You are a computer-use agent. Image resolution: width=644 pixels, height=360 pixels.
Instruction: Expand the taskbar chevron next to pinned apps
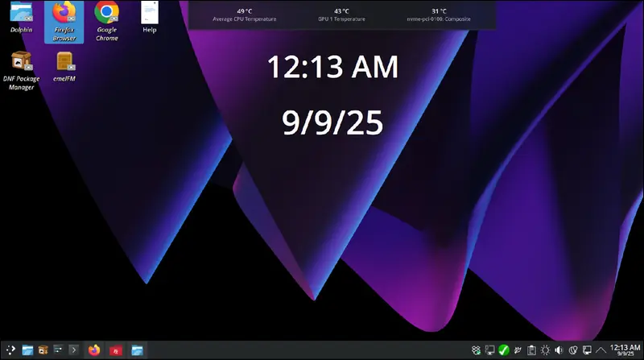coord(73,350)
